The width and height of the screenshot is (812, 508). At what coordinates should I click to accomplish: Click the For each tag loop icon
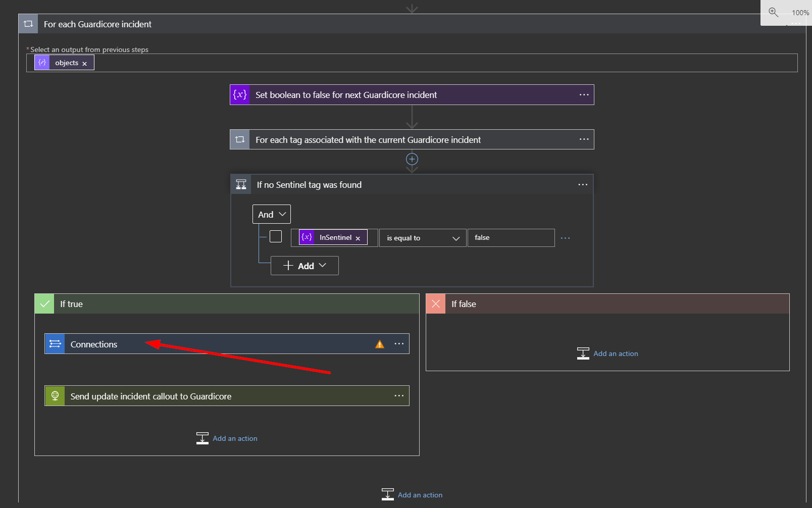[x=240, y=139]
